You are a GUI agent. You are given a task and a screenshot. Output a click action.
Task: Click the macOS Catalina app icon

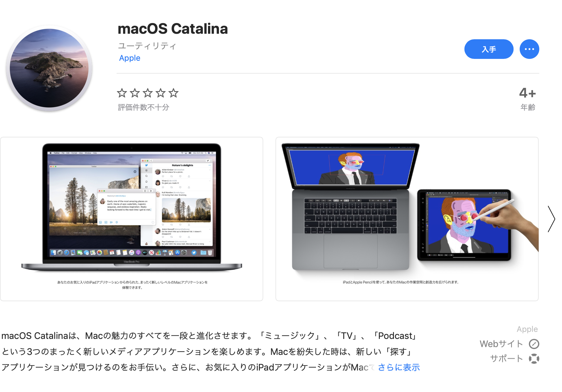49,68
